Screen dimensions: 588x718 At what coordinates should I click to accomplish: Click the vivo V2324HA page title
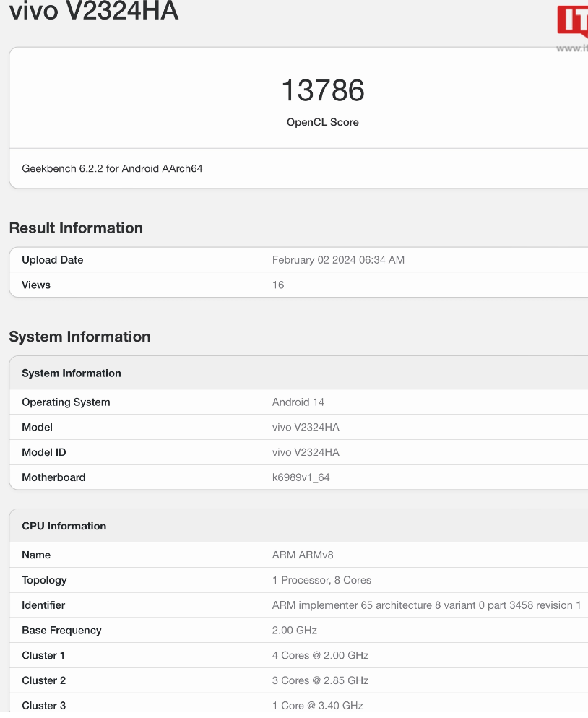[94, 10]
